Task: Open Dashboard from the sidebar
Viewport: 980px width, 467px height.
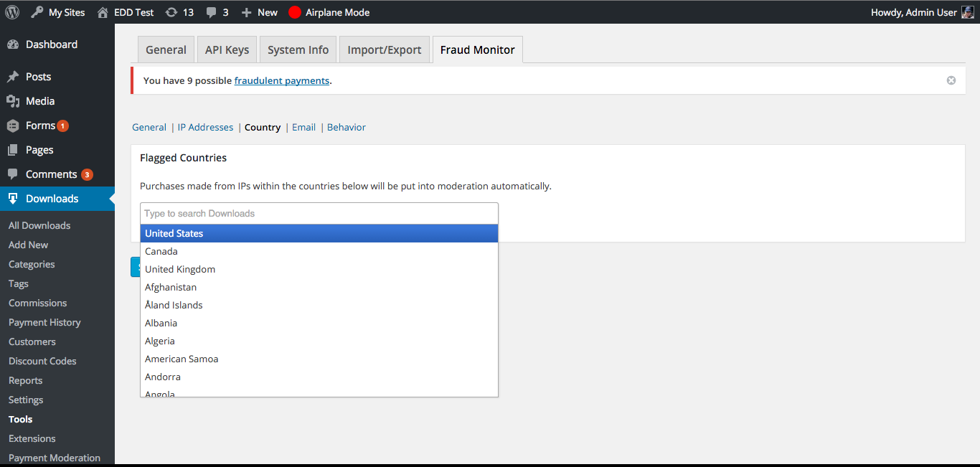Action: coord(51,44)
